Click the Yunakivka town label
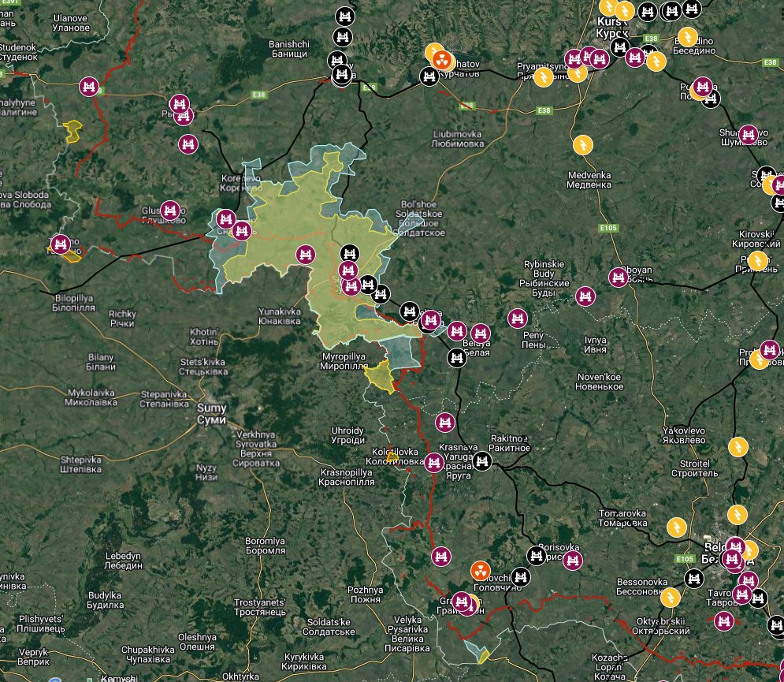This screenshot has height=682, width=784. (280, 315)
